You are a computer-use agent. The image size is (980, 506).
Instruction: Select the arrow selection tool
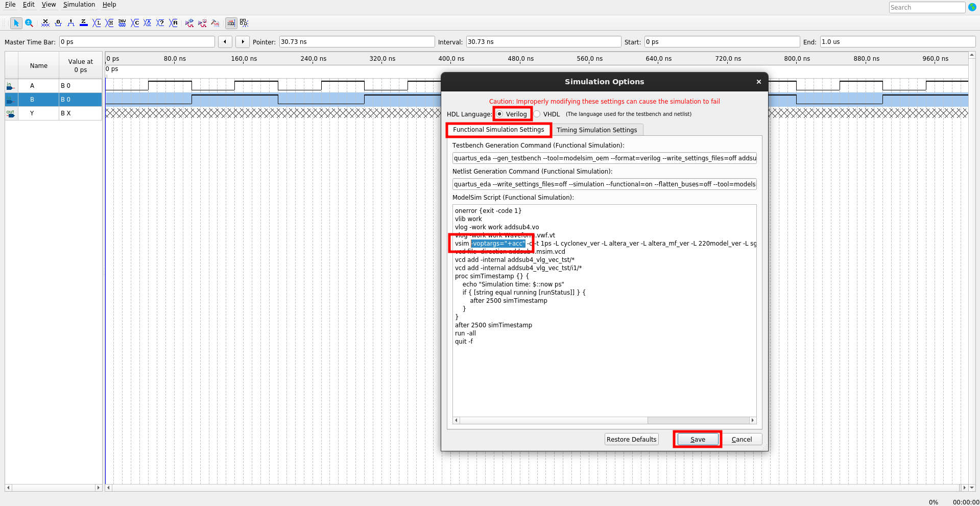16,23
